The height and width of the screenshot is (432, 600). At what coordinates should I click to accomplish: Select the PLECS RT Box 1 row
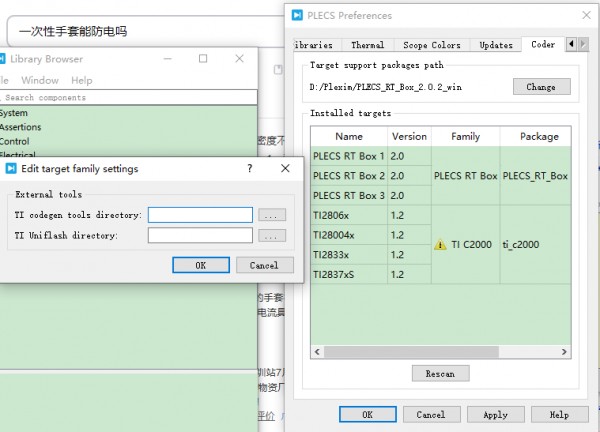(349, 156)
